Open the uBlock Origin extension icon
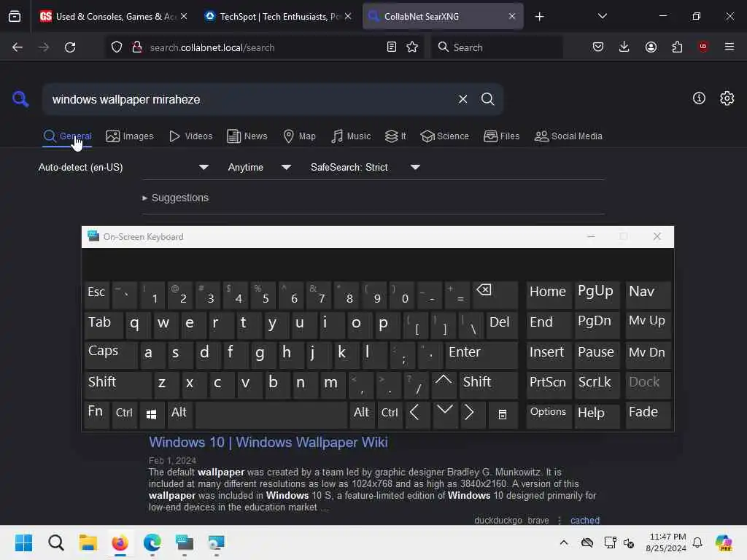The height and width of the screenshot is (560, 747). (703, 47)
